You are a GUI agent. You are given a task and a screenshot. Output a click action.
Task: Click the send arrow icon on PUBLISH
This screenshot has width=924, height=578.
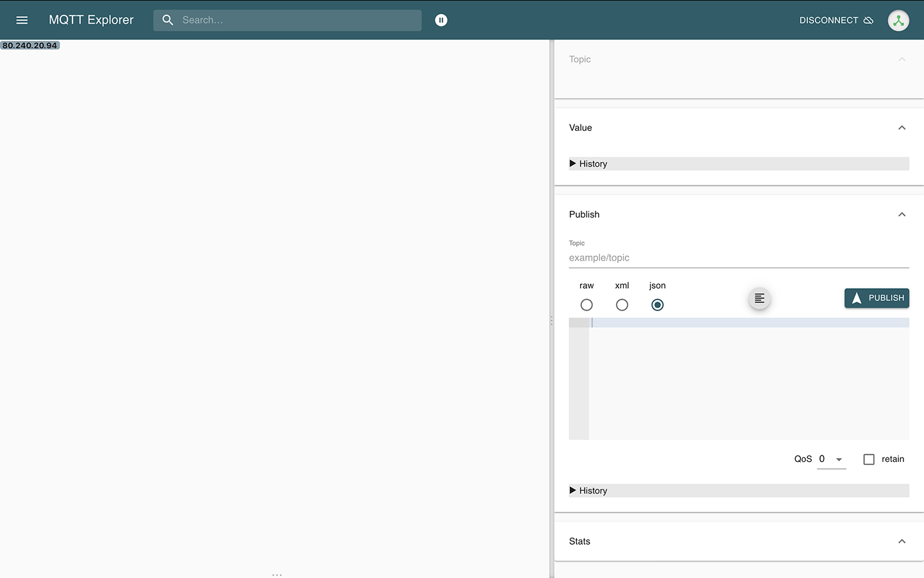(x=857, y=298)
